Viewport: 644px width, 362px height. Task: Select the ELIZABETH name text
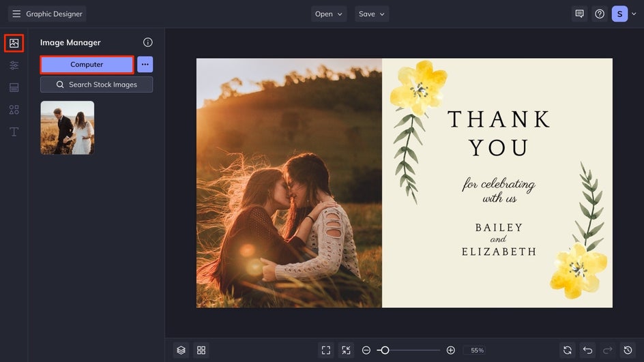[x=499, y=251]
